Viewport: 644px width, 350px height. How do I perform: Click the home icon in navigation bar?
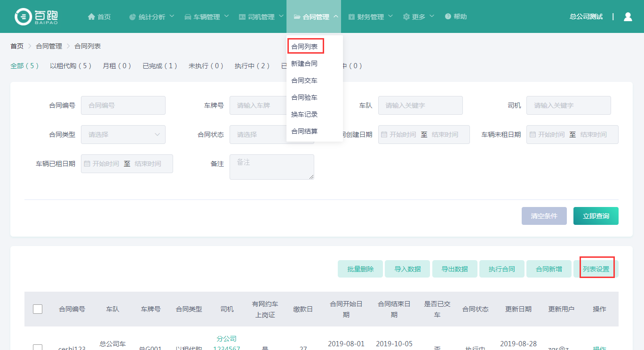[x=91, y=17]
